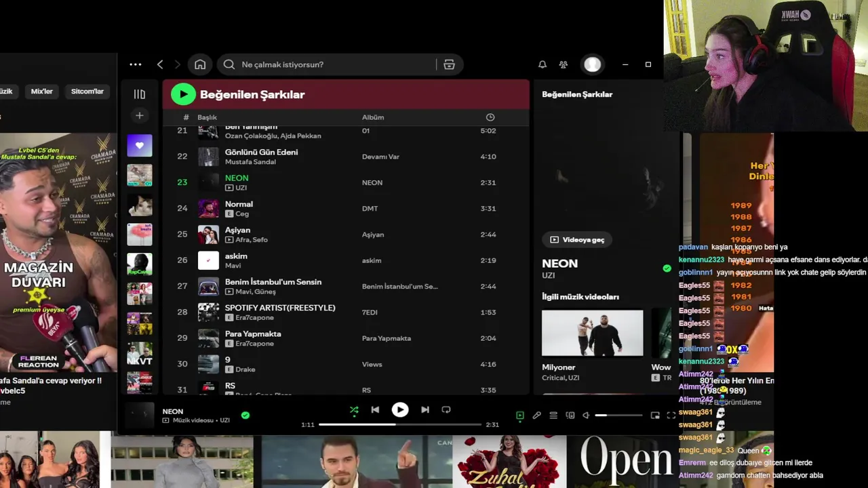Sort by the Başlık column header
Screen dimensions: 868x488
pos(207,117)
